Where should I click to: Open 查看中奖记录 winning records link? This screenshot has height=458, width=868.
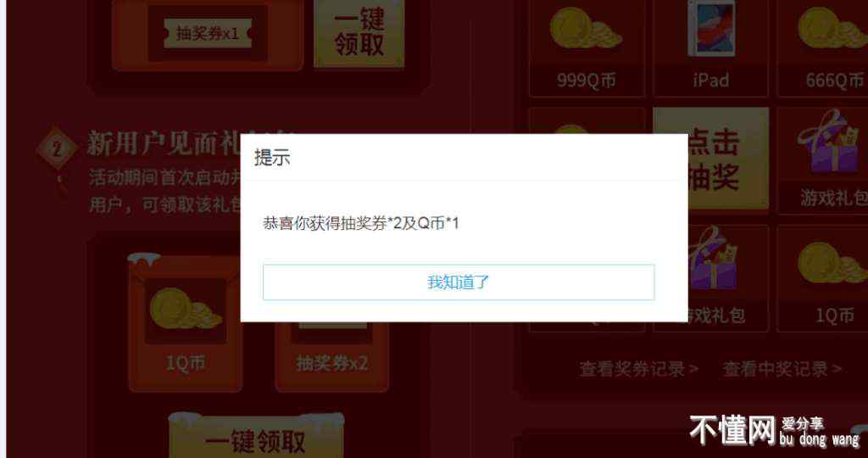point(782,368)
